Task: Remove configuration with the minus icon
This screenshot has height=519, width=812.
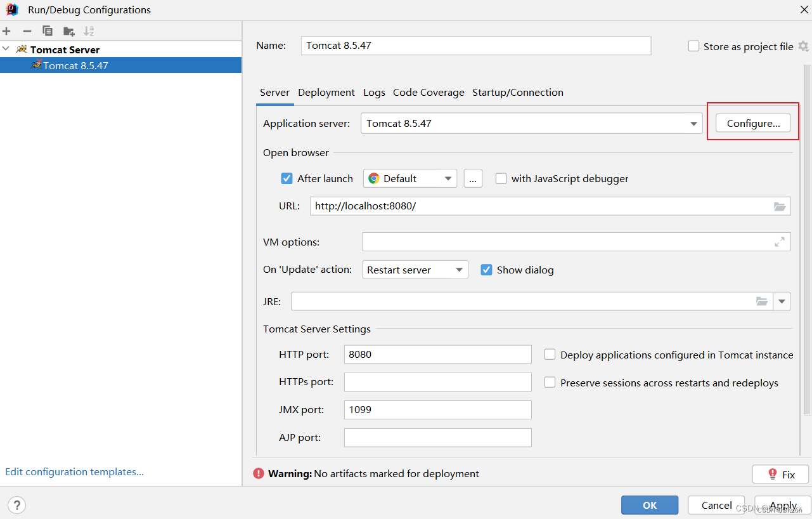Action: (27, 31)
